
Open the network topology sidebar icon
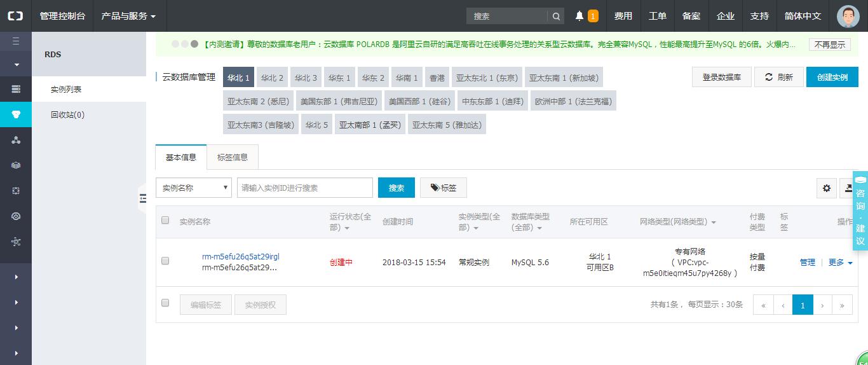pyautogui.click(x=16, y=242)
